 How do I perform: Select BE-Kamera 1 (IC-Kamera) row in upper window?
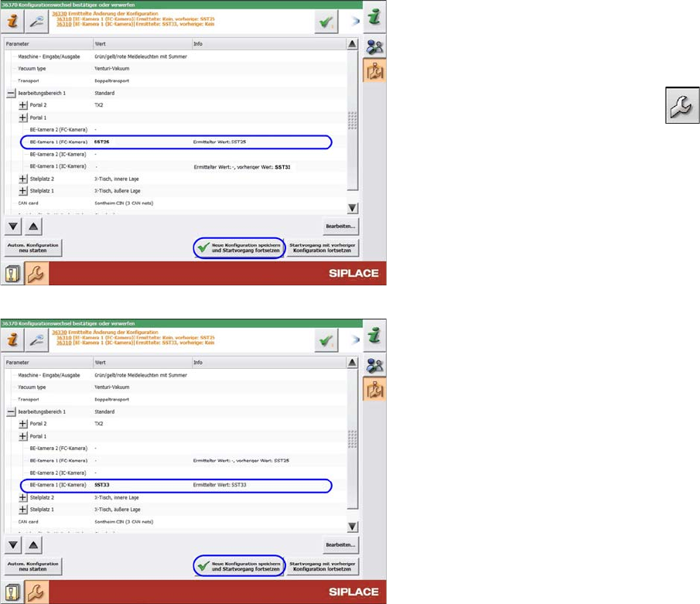coord(176,166)
